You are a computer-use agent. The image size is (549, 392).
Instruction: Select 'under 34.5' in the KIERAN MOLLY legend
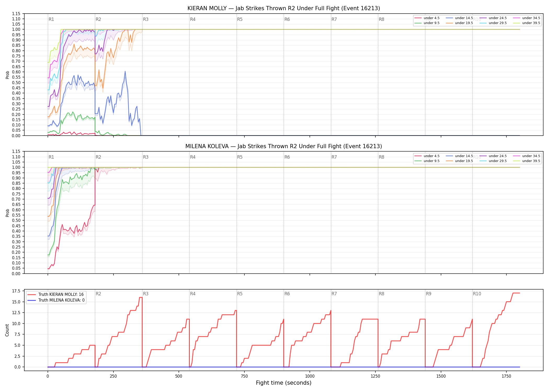click(x=527, y=18)
